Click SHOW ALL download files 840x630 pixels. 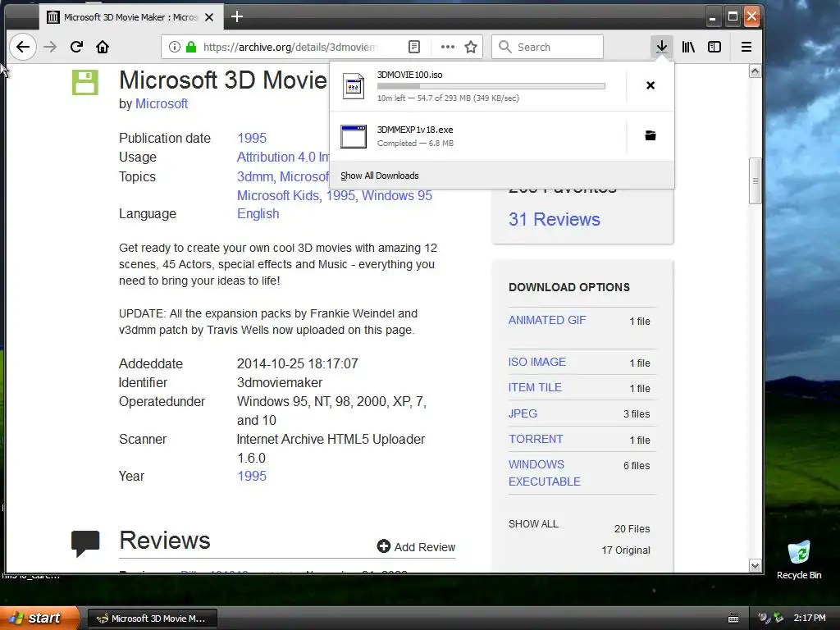click(x=533, y=524)
